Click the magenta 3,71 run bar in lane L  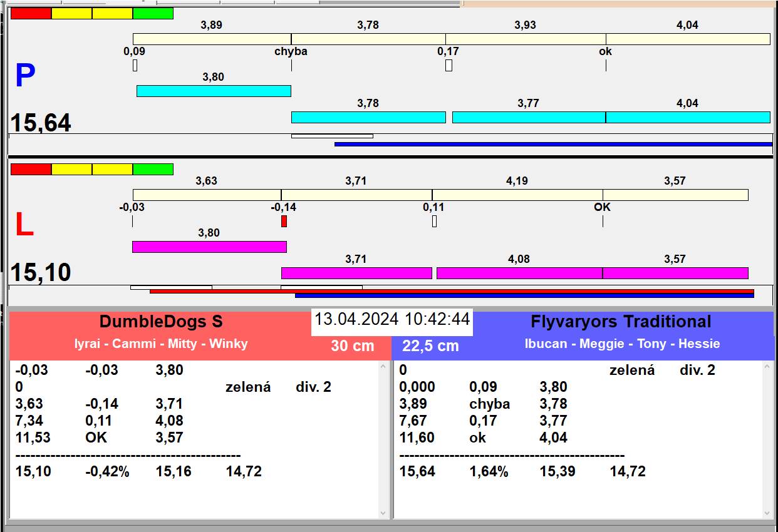(356, 273)
